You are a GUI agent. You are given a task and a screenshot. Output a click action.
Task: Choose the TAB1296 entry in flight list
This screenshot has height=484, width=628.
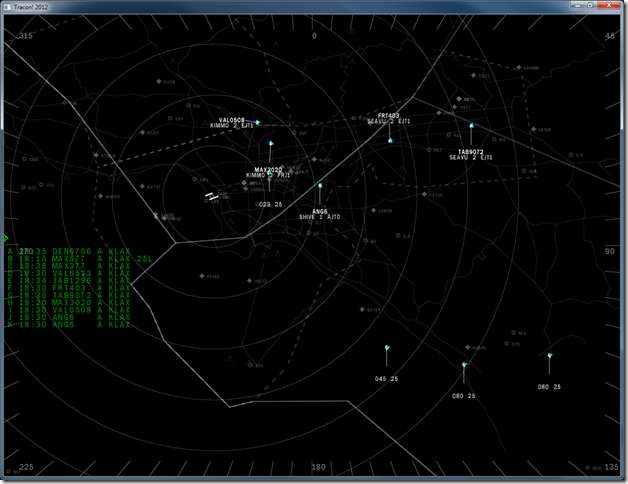click(x=70, y=281)
